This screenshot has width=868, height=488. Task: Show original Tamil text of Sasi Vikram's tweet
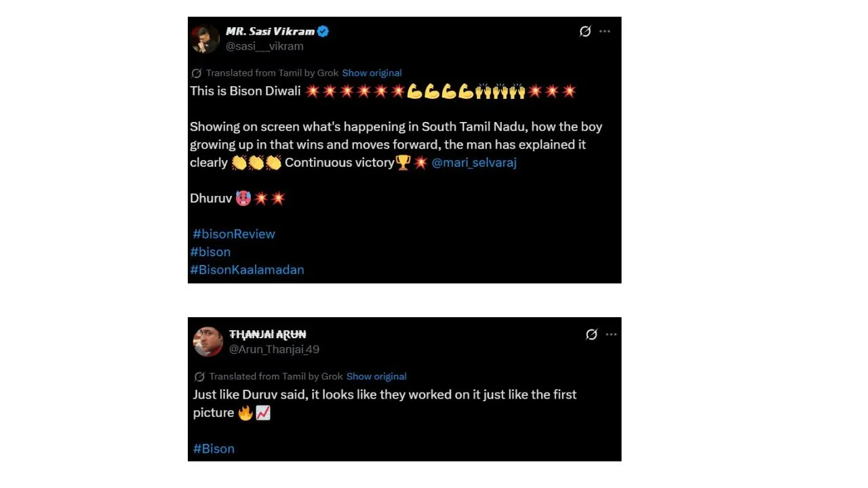pyautogui.click(x=372, y=73)
